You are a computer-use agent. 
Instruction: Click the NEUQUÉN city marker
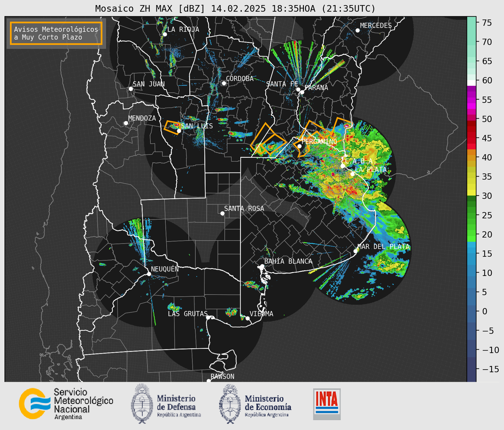149,274
